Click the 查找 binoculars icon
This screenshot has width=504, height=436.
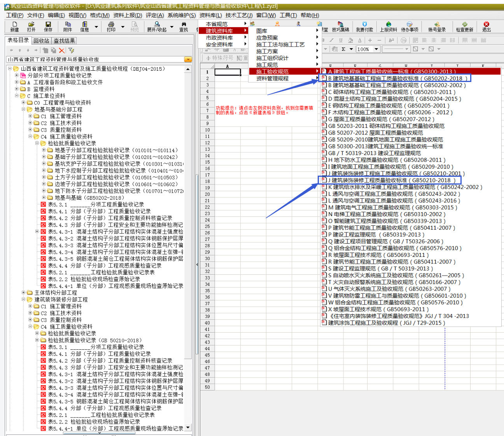(x=184, y=26)
